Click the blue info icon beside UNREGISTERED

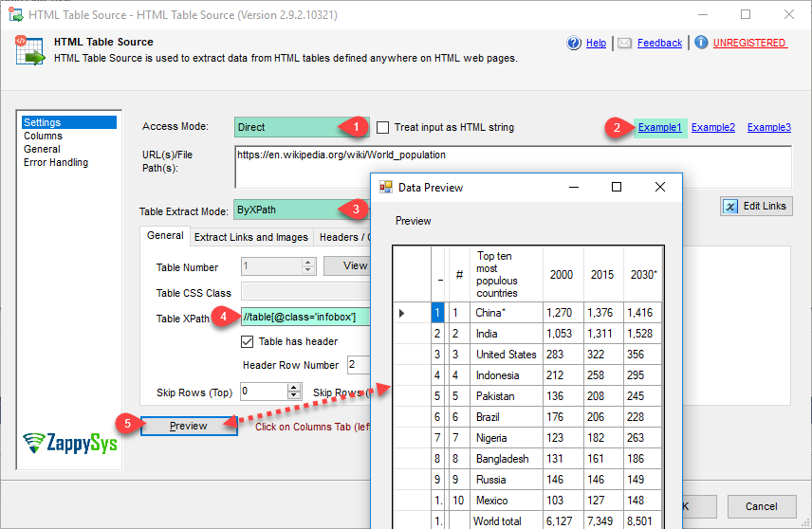[701, 43]
